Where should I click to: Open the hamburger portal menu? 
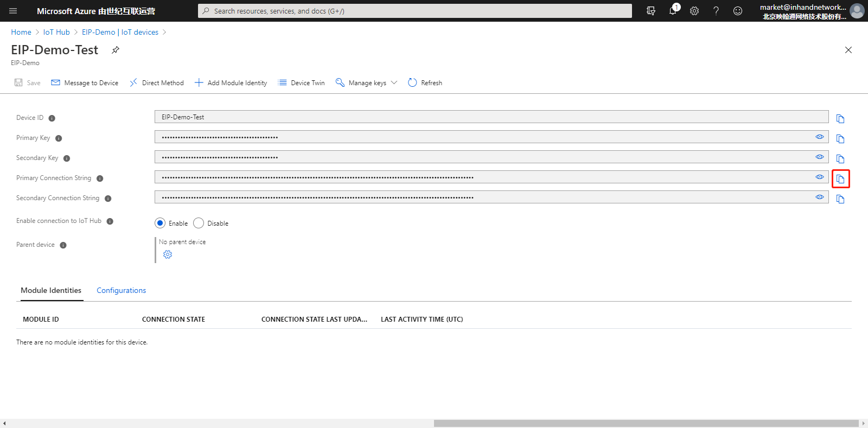point(13,11)
